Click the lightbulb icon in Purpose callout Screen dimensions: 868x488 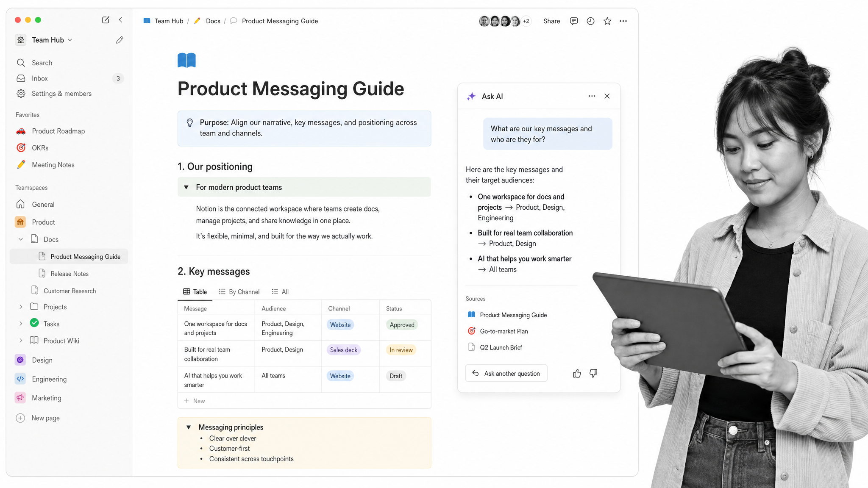click(x=190, y=123)
